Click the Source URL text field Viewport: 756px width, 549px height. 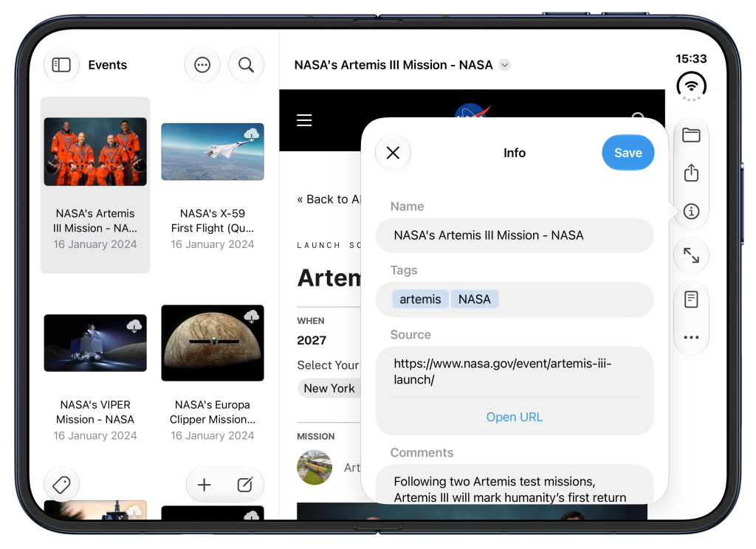coord(515,372)
